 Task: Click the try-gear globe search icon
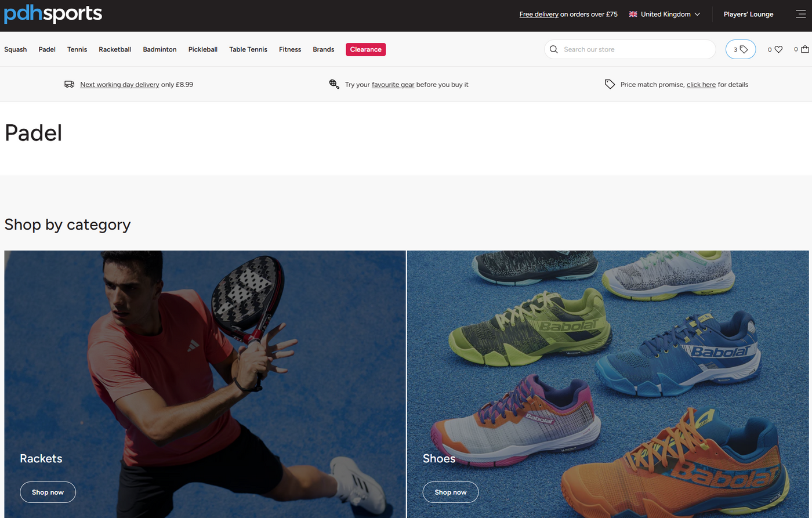coord(334,84)
